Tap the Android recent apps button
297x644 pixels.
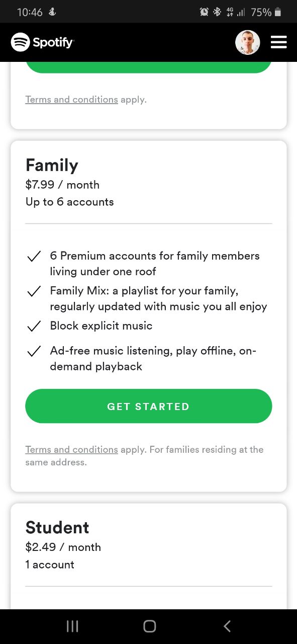pos(72,626)
